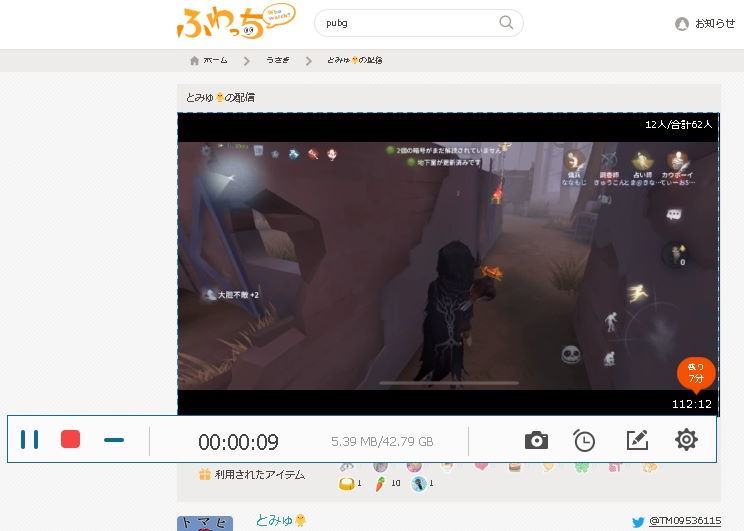
Task: Click the in-game chat bubble icon
Action: pos(674,214)
